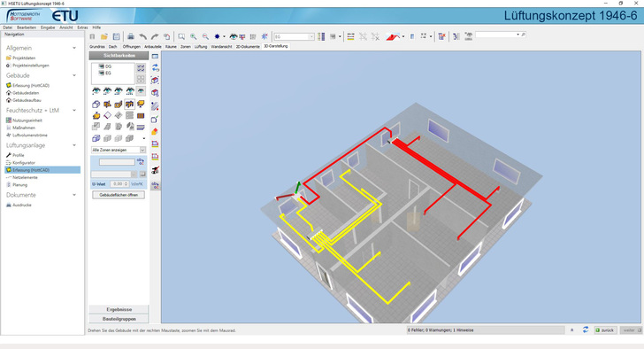Click the swap arrows icon in side strip
Screen dimensions: 644x349
[156, 68]
